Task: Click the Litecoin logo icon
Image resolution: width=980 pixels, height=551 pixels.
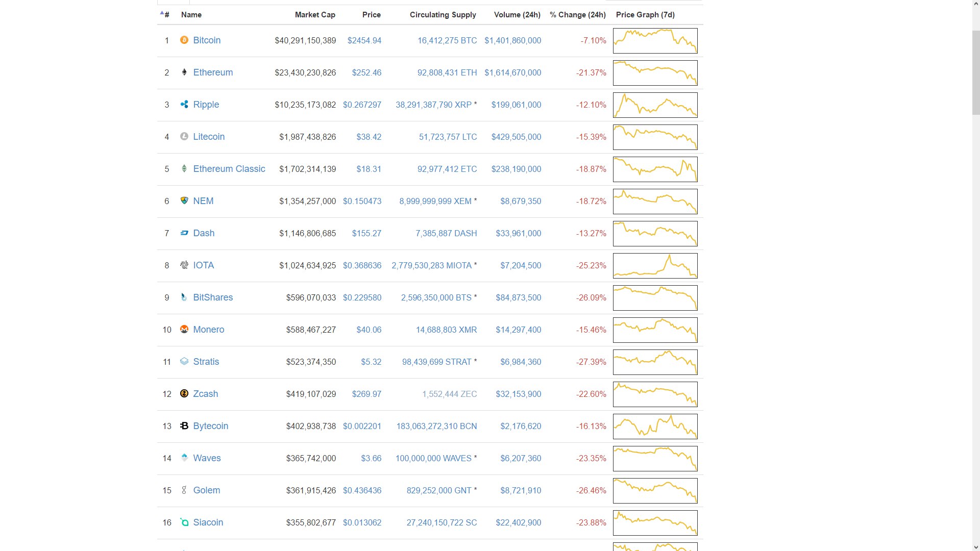Action: pos(184,136)
